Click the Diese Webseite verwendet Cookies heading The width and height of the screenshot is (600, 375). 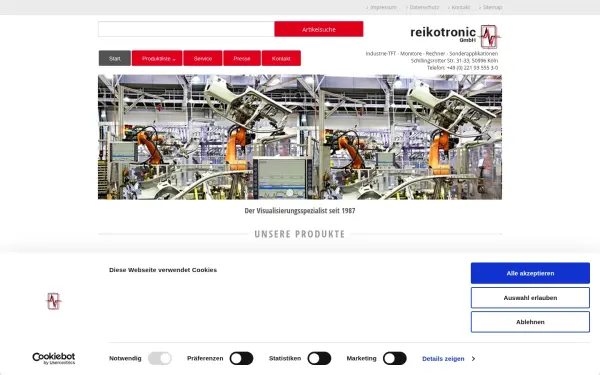[x=163, y=270]
